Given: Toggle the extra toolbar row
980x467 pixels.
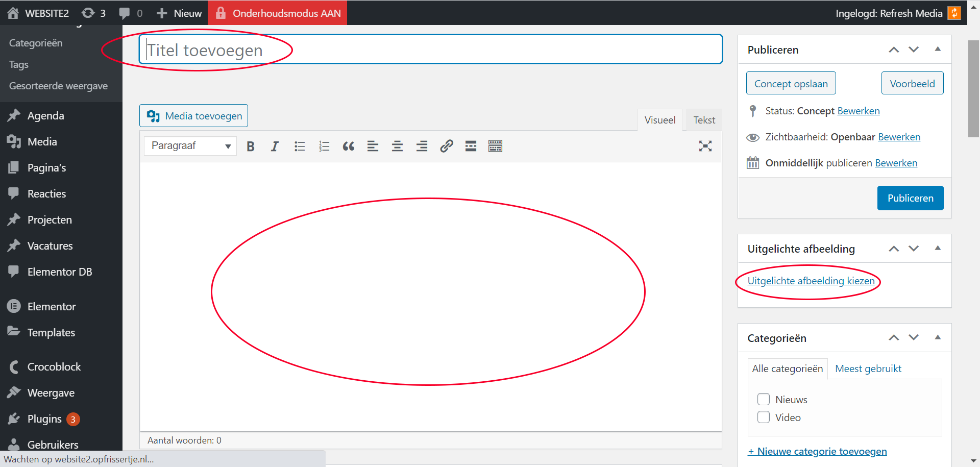Looking at the screenshot, I should pyautogui.click(x=495, y=146).
